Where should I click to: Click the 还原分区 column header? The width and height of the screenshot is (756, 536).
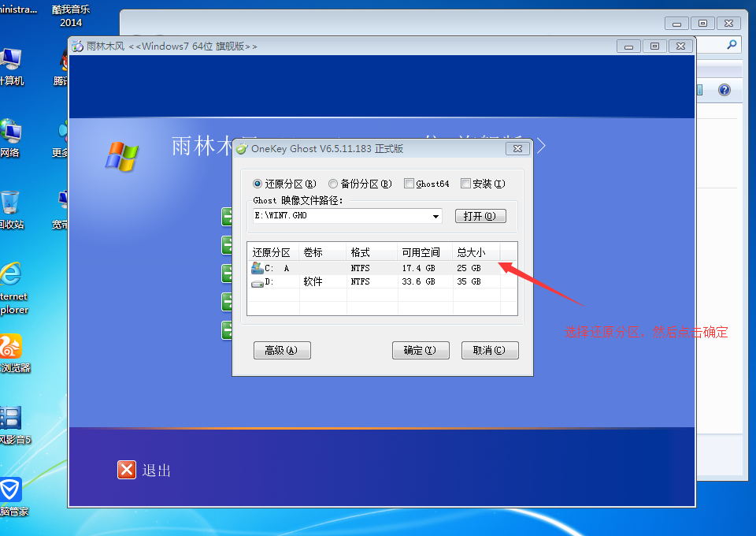click(x=273, y=252)
